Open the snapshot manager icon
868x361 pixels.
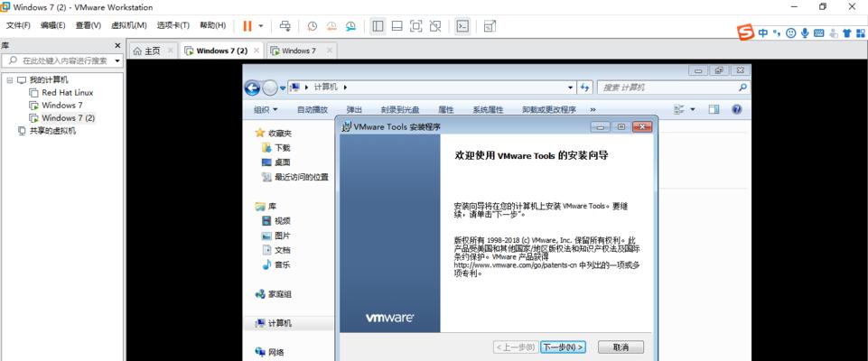(351, 26)
